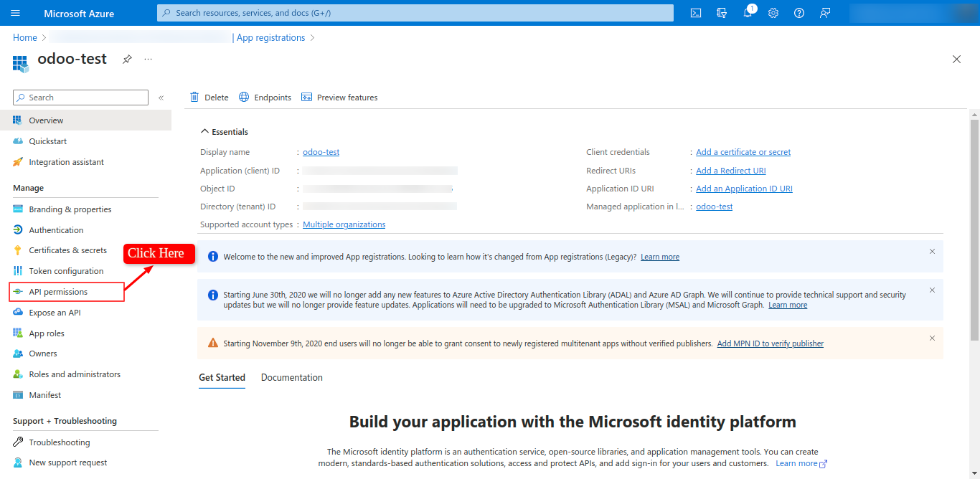
Task: Dismiss the ADAL deprecation notice
Action: point(932,290)
